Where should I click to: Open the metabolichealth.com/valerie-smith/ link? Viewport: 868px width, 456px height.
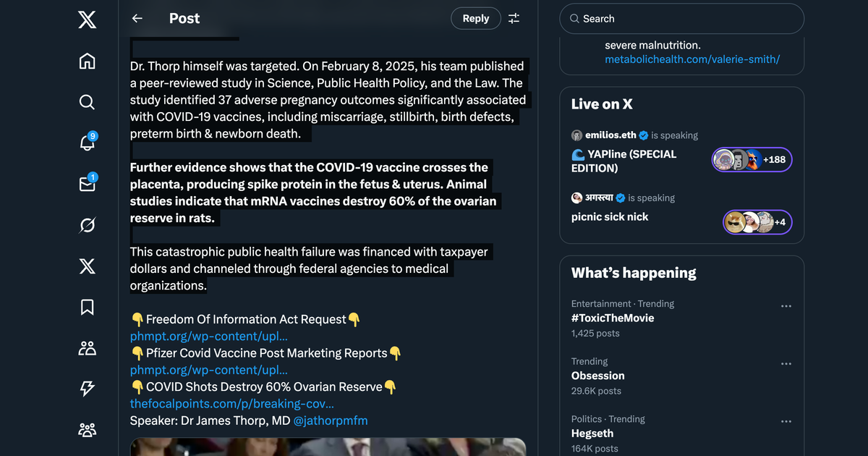click(x=692, y=59)
